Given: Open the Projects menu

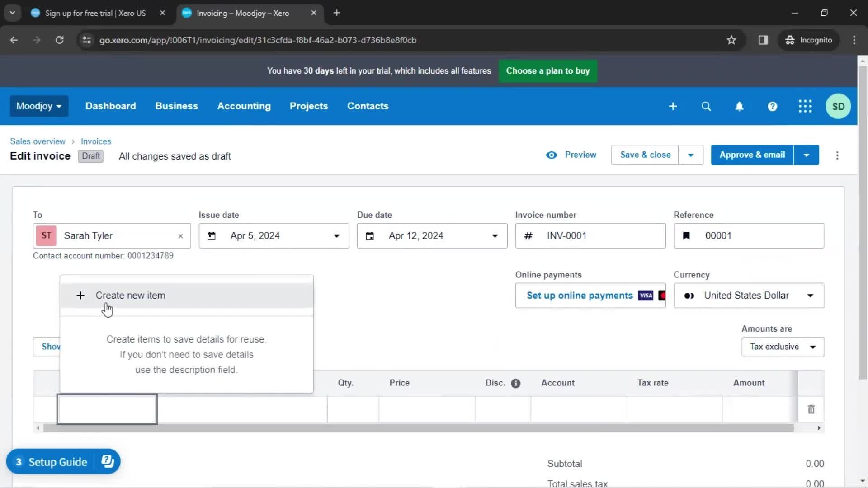Looking at the screenshot, I should [x=309, y=106].
